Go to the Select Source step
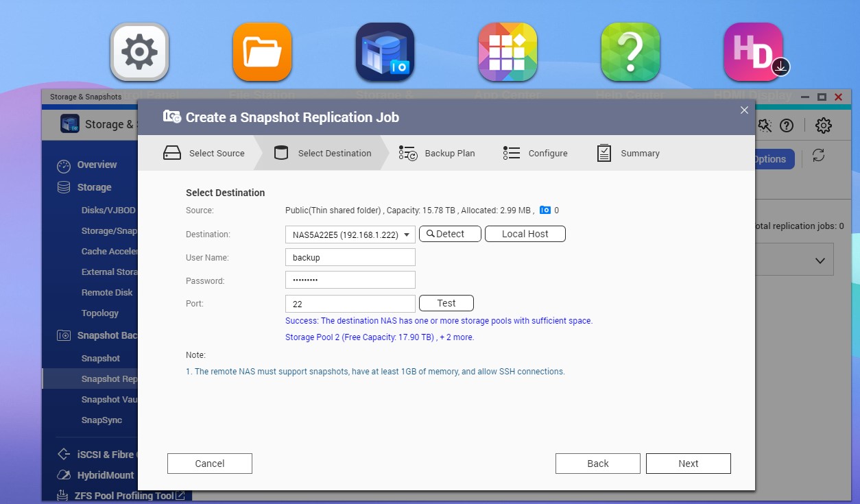 pyautogui.click(x=204, y=154)
